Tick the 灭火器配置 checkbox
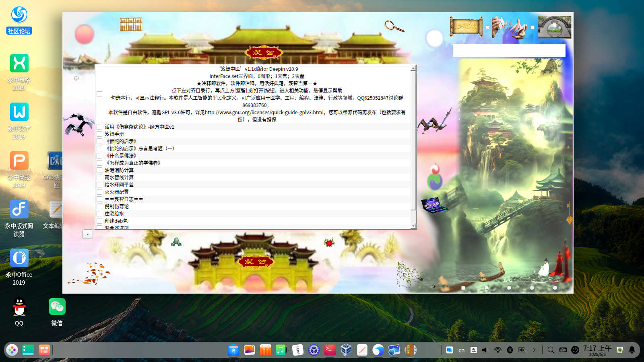 tap(99, 192)
